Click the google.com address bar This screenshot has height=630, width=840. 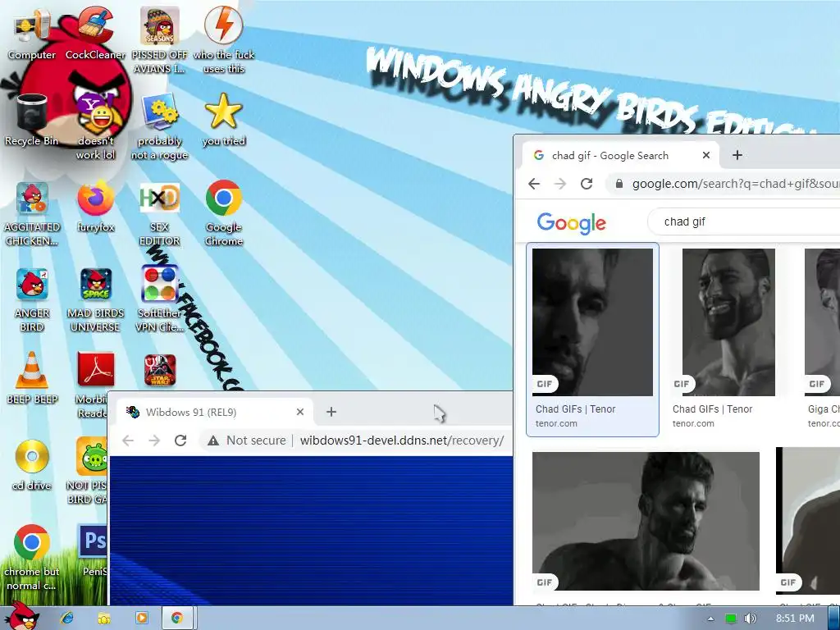(x=724, y=184)
